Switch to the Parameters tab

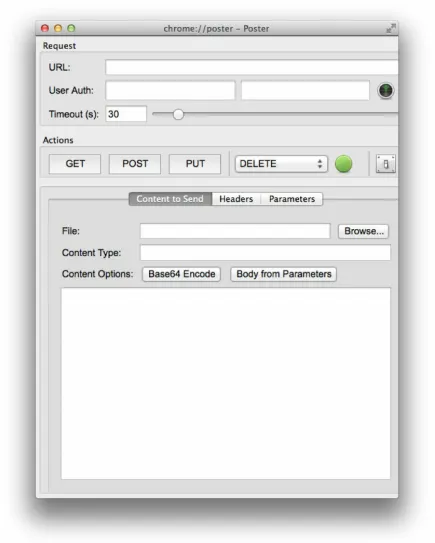click(x=292, y=199)
